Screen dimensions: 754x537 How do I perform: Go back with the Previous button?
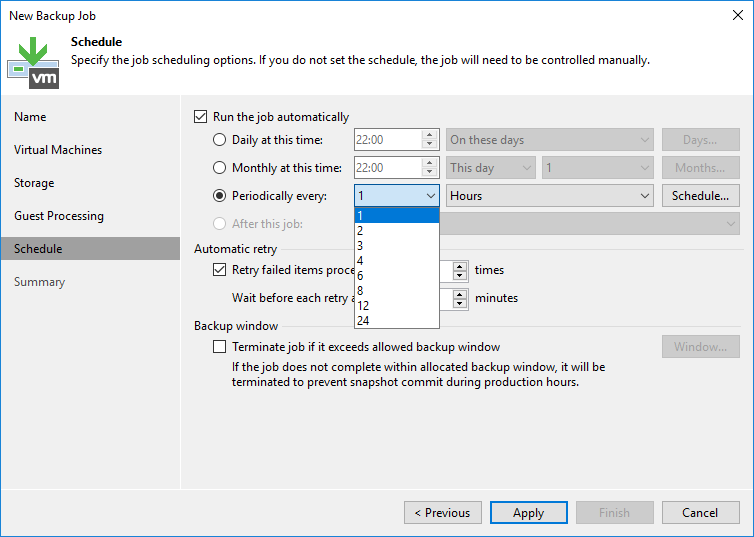click(x=442, y=513)
